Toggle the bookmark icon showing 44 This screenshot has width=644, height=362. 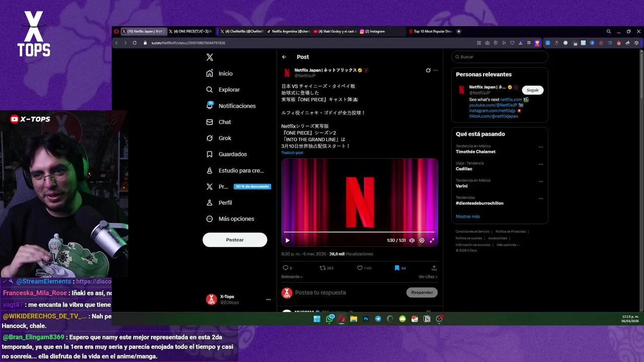tap(400, 268)
